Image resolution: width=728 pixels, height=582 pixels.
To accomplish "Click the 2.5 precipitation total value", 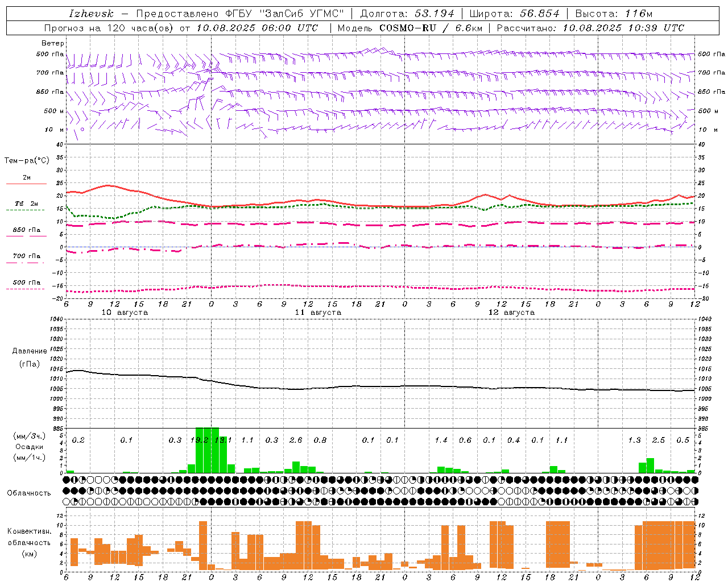I will pyautogui.click(x=659, y=440).
